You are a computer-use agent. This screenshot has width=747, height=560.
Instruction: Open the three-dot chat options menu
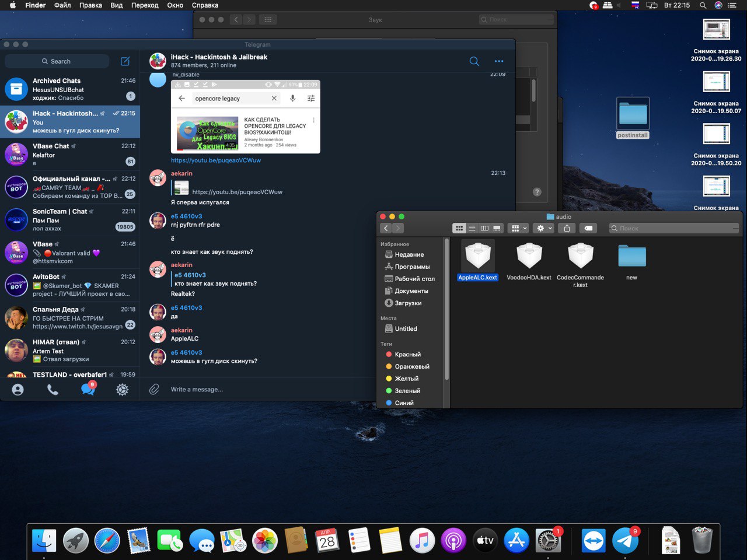coord(499,61)
